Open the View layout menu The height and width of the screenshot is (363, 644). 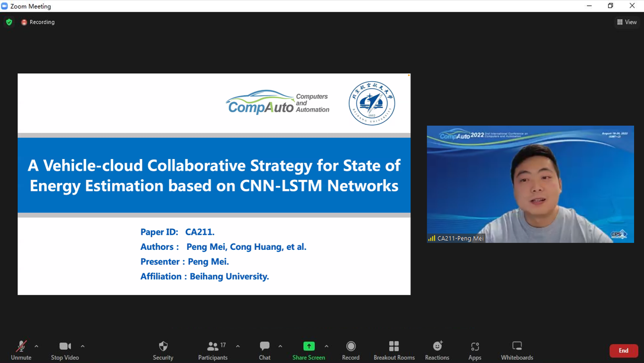point(627,22)
